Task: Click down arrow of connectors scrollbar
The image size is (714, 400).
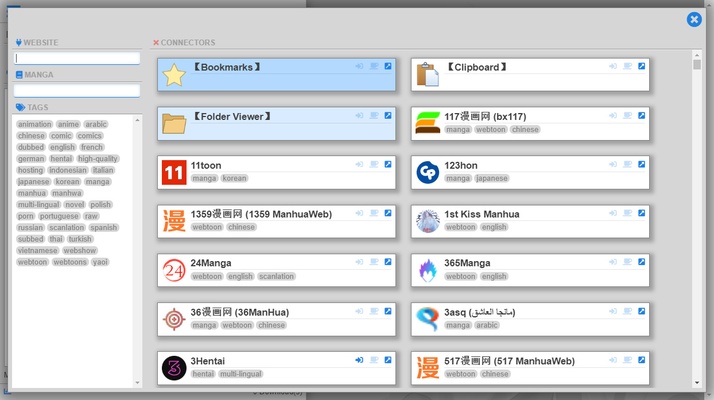Action: 697,383
